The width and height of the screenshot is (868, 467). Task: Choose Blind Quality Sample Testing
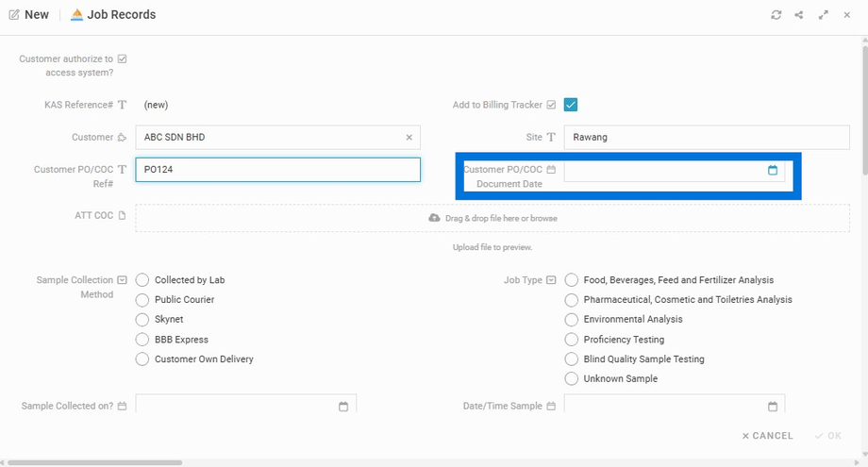click(572, 359)
